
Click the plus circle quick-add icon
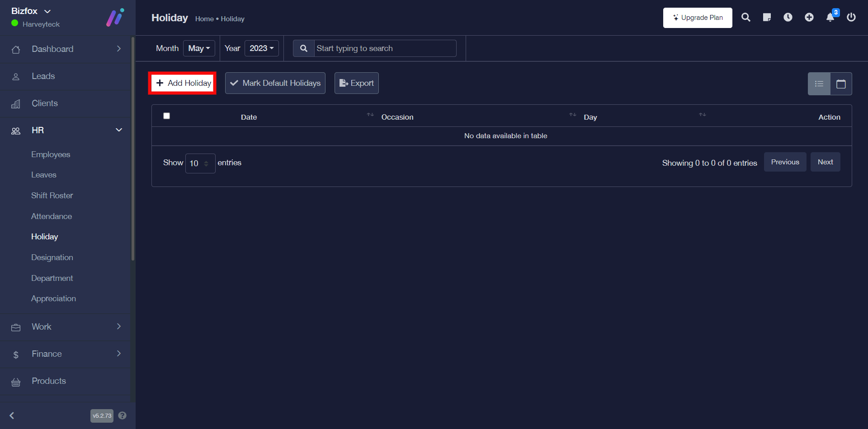(x=809, y=18)
